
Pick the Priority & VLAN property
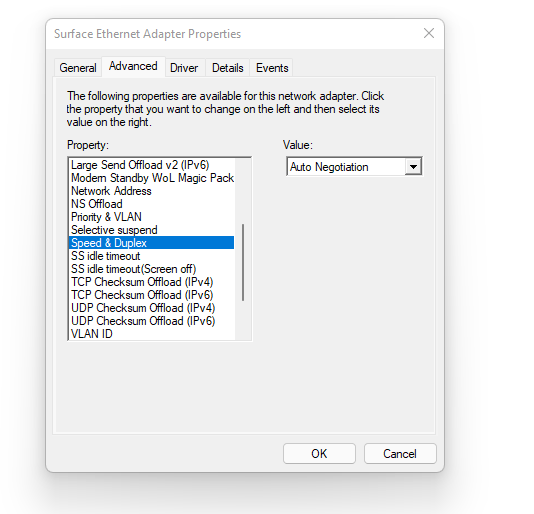(152, 217)
